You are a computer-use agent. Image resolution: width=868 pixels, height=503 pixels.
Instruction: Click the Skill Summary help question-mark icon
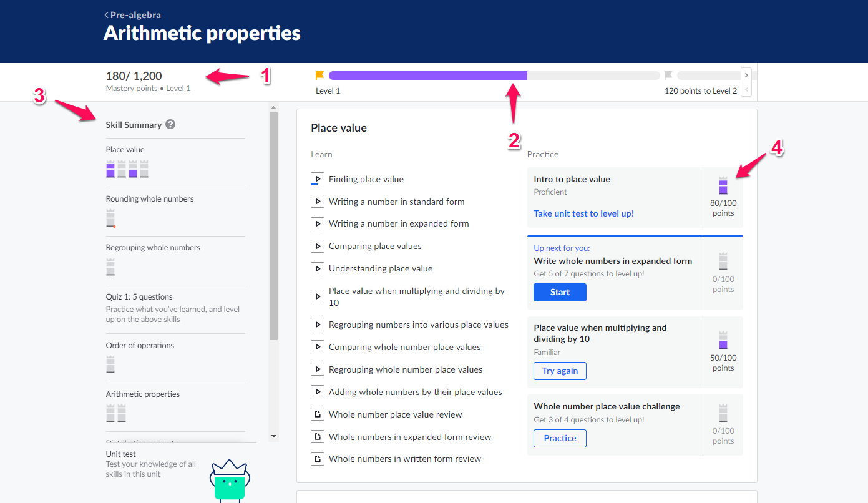[x=170, y=124]
